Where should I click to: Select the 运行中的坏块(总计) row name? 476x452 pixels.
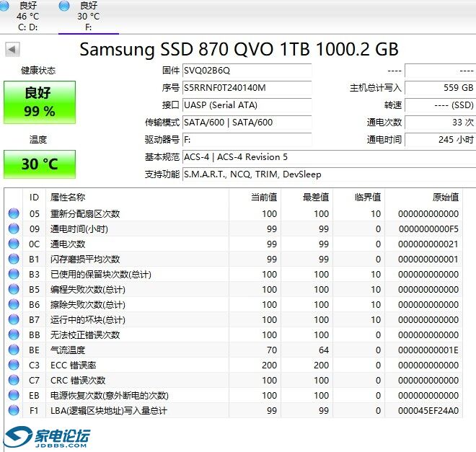[88, 320]
